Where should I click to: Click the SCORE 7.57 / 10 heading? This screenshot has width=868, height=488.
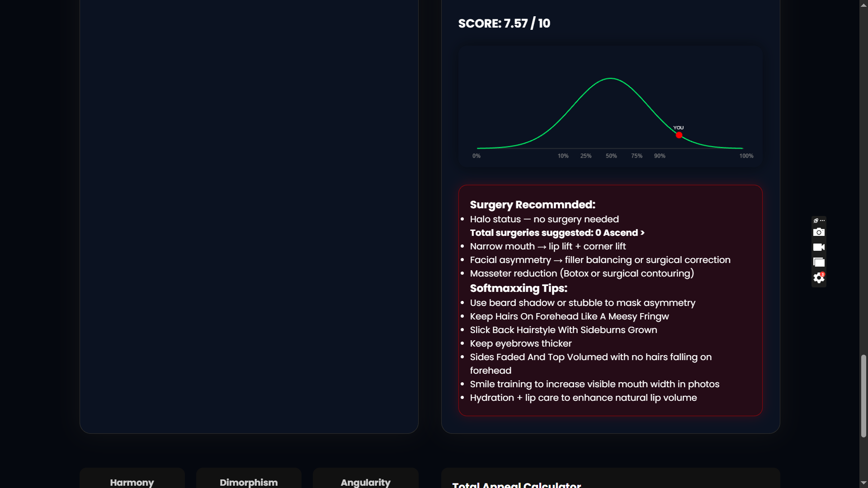click(504, 23)
